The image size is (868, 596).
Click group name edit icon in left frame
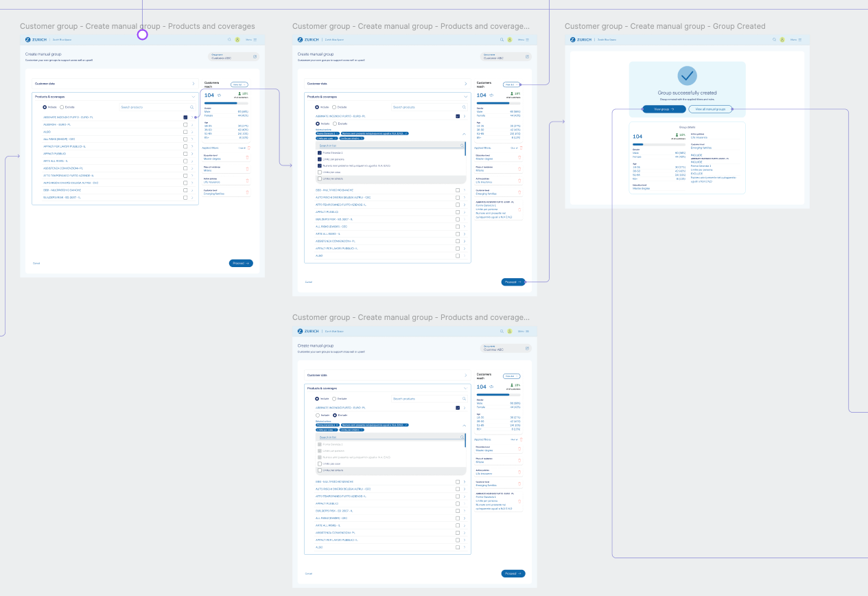(x=255, y=56)
